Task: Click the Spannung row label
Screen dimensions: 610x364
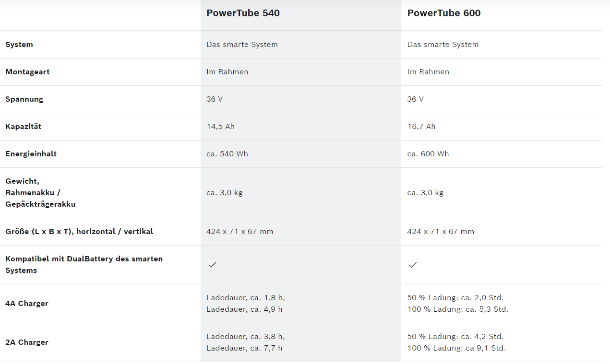Action: (x=24, y=99)
